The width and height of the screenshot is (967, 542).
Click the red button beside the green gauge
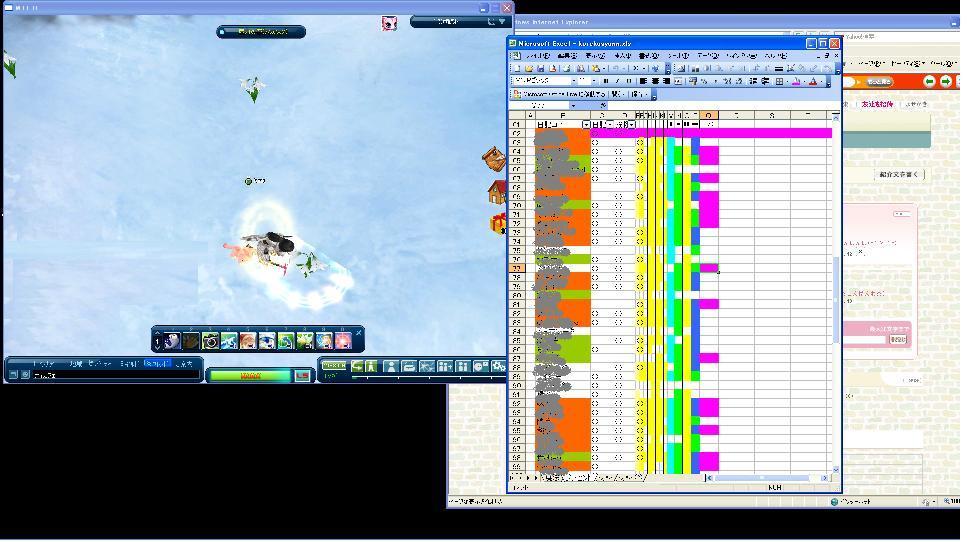(x=302, y=376)
